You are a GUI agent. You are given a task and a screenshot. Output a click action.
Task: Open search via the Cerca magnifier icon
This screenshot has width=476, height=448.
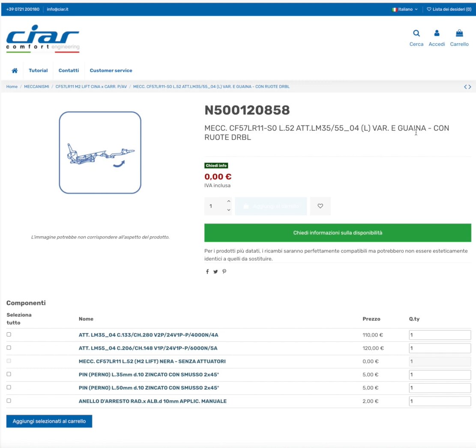[416, 33]
